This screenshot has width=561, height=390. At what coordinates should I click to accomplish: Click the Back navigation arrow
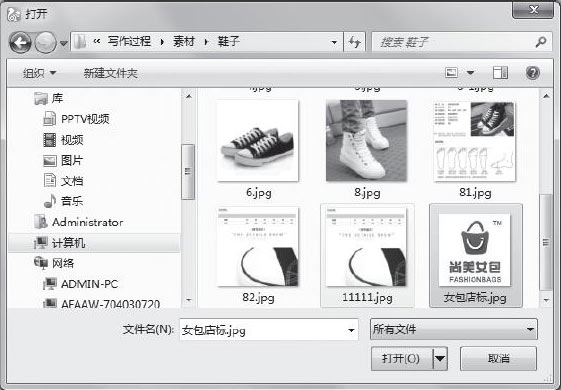point(20,43)
